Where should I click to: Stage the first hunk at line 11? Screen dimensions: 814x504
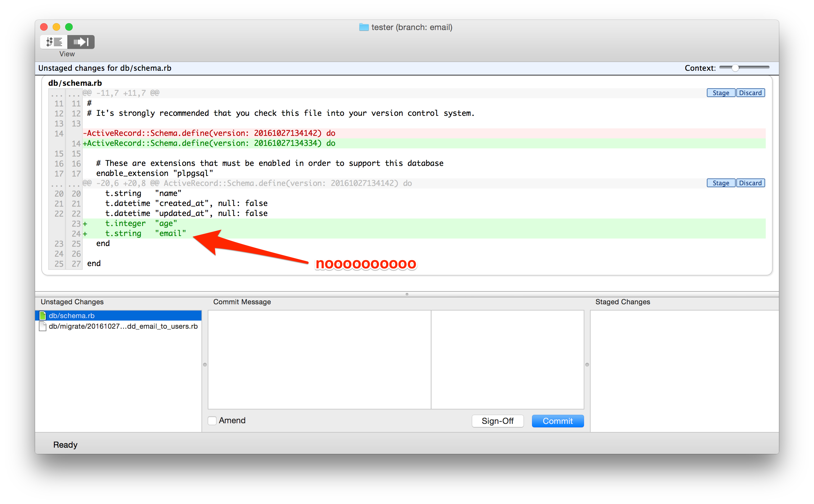click(721, 93)
